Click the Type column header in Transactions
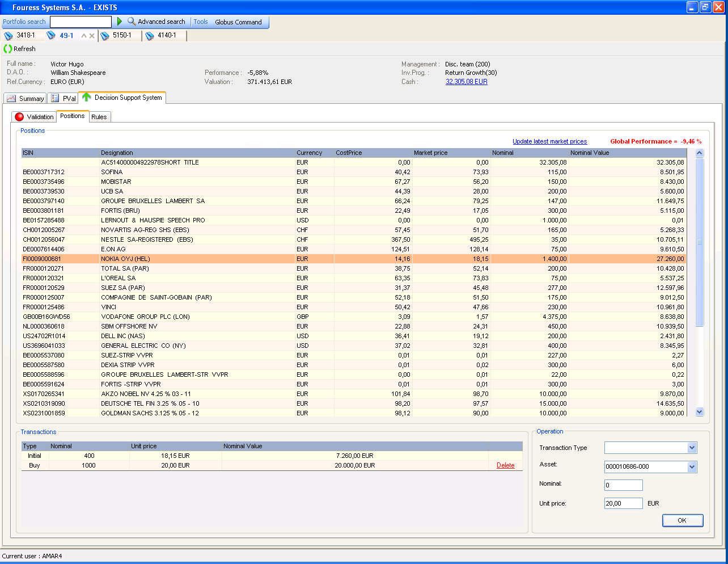Screen dimensions: 728x564 pyautogui.click(x=35, y=446)
